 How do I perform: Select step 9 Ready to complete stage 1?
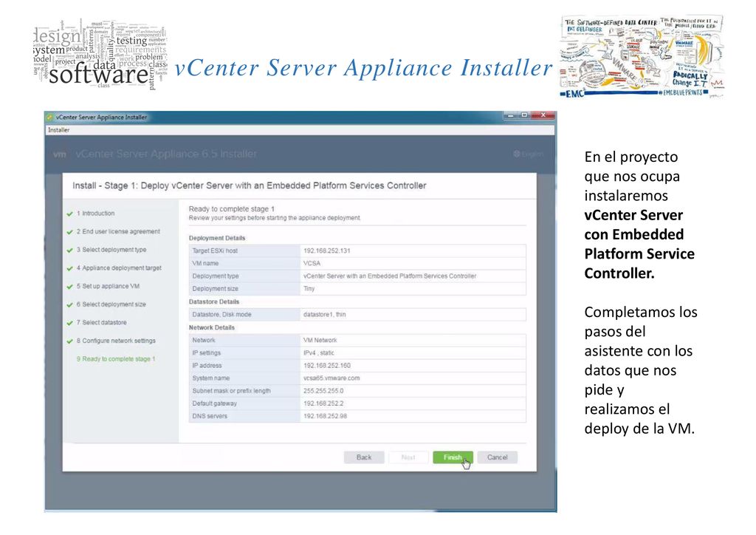tap(116, 359)
